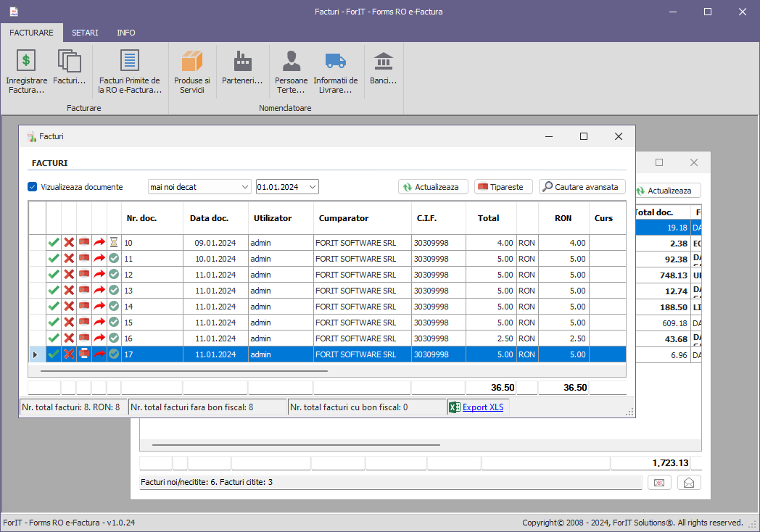The image size is (760, 532).
Task: Click the red send arrow for invoice 12
Action: pyautogui.click(x=99, y=275)
